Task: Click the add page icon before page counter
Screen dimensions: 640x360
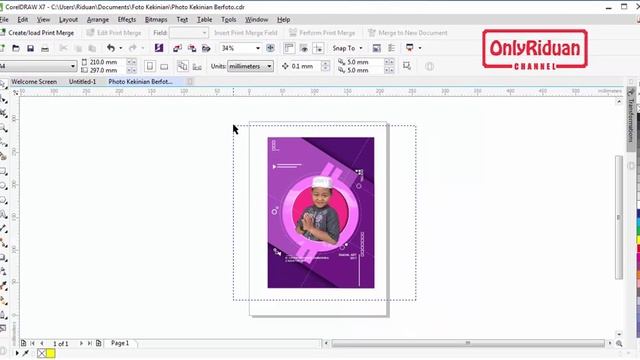Action: click(x=23, y=343)
